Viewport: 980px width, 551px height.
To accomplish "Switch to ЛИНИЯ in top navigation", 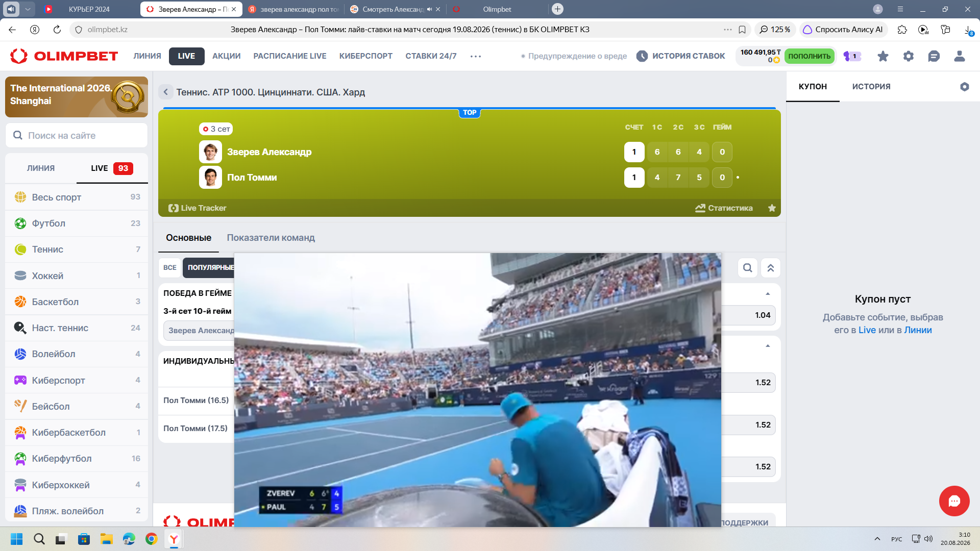I will point(147,56).
